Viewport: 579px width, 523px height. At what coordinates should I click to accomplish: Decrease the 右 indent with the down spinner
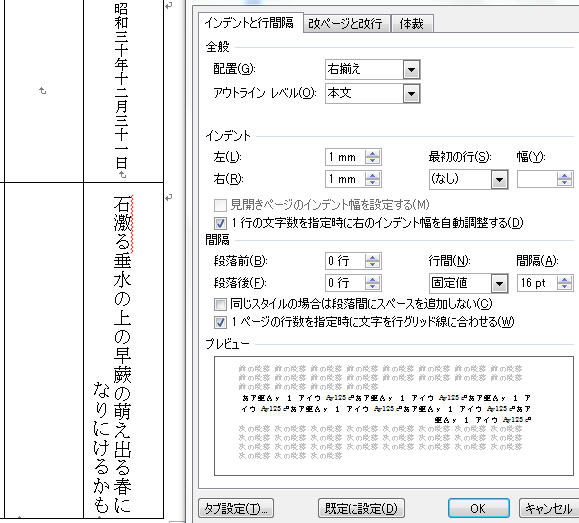[x=372, y=183]
